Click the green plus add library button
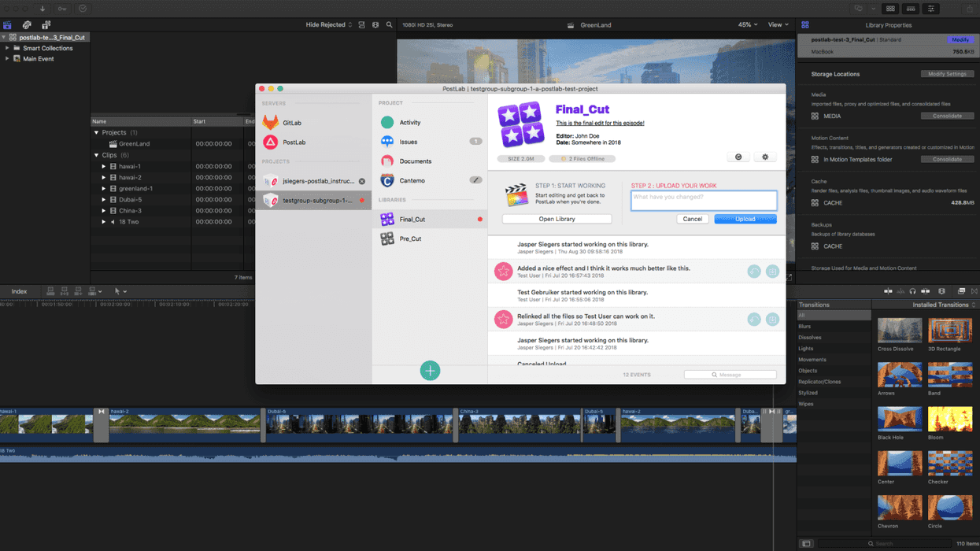Screen dimensions: 980x551 click(x=430, y=371)
